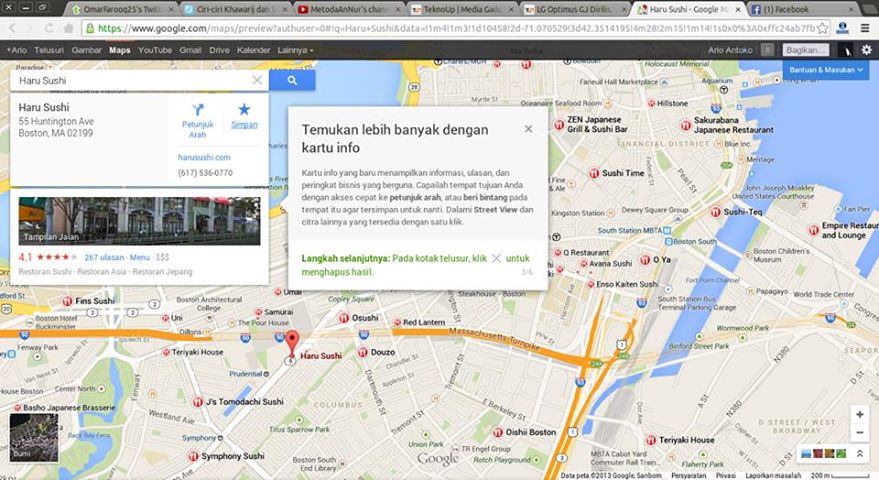Click the red Haru Sushi map pin
The image size is (879, 480).
pos(292,343)
